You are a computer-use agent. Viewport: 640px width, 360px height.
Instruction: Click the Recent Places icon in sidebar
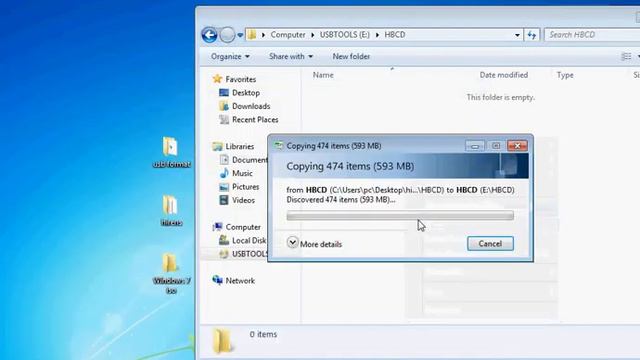tap(224, 120)
